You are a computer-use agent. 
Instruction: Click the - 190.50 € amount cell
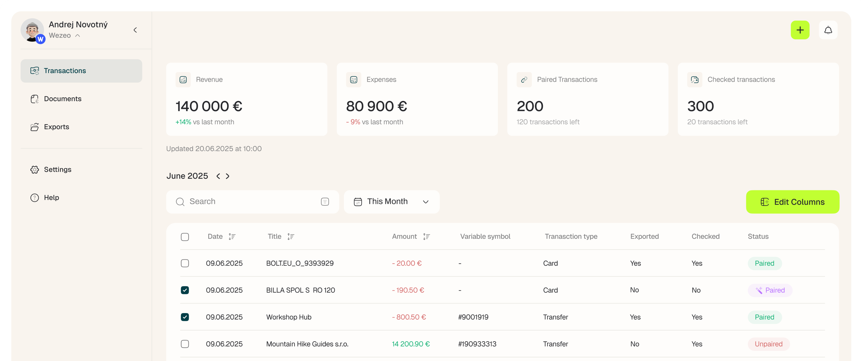tap(408, 290)
